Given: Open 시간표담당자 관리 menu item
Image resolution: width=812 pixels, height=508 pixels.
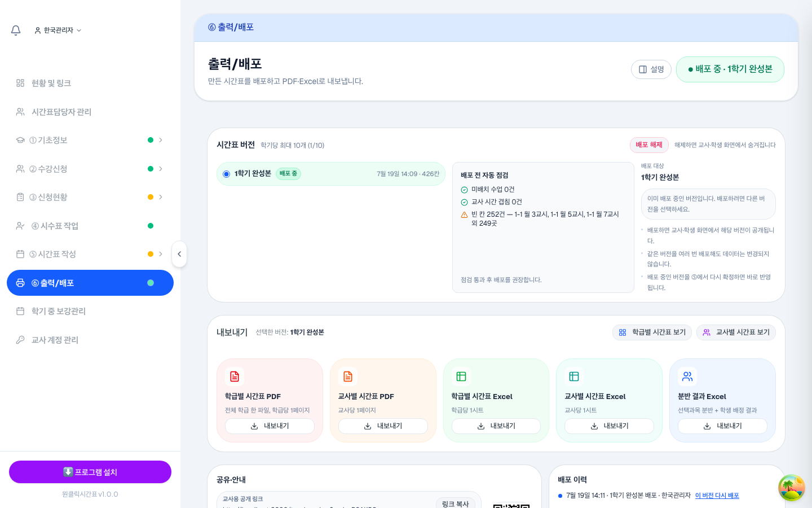Looking at the screenshot, I should (x=90, y=112).
